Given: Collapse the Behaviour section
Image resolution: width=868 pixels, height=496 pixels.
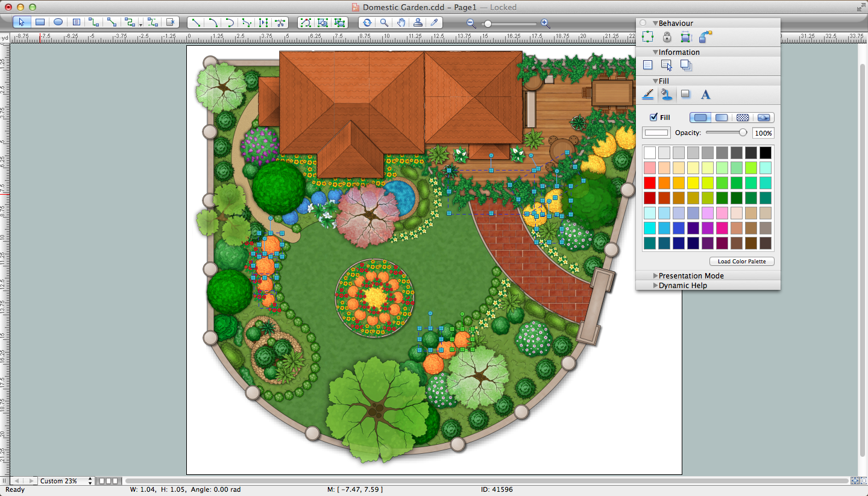Looking at the screenshot, I should tap(655, 24).
